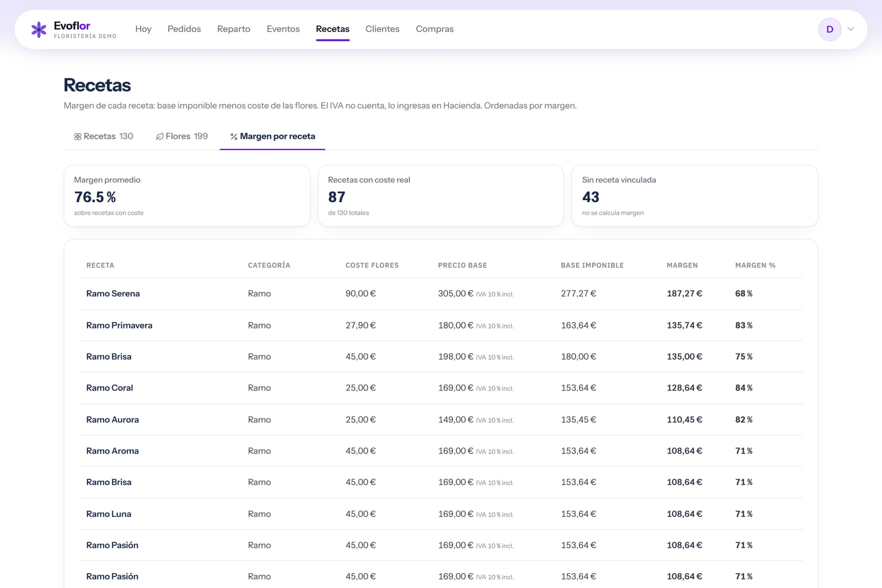Viewport: 882px width, 588px height.
Task: Click the Flores tab leaf icon
Action: tap(159, 137)
